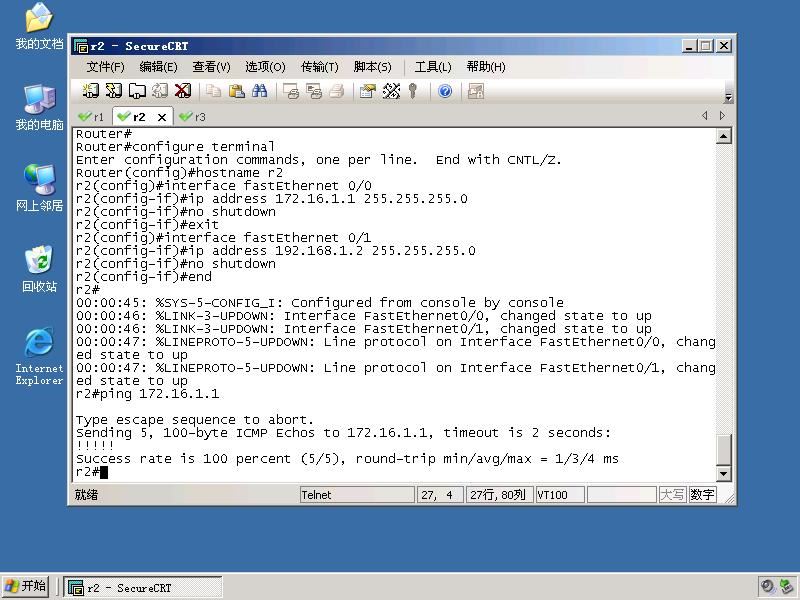Click the r2 - SecureCRT taskbar button
800x600 pixels.
143,588
